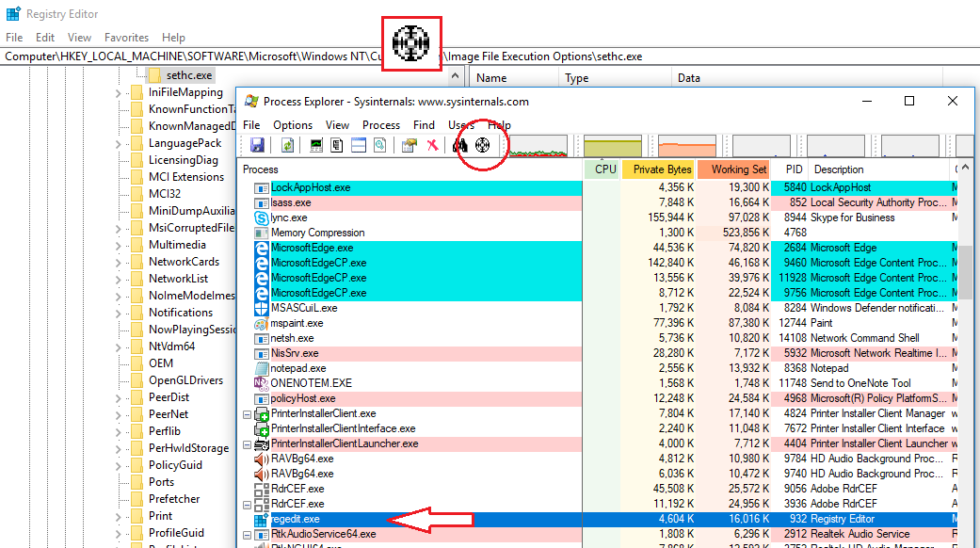Sort by the Working Set column header

(732, 169)
